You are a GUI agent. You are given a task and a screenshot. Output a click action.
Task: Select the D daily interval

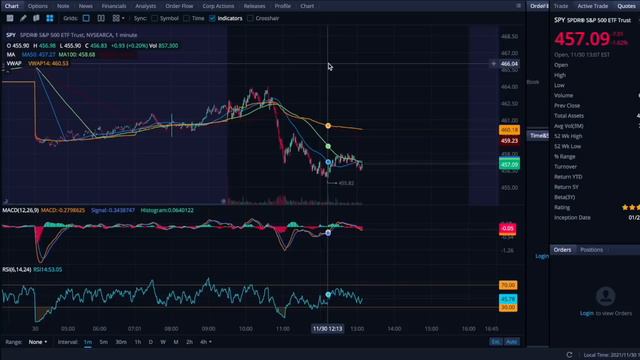click(151, 342)
